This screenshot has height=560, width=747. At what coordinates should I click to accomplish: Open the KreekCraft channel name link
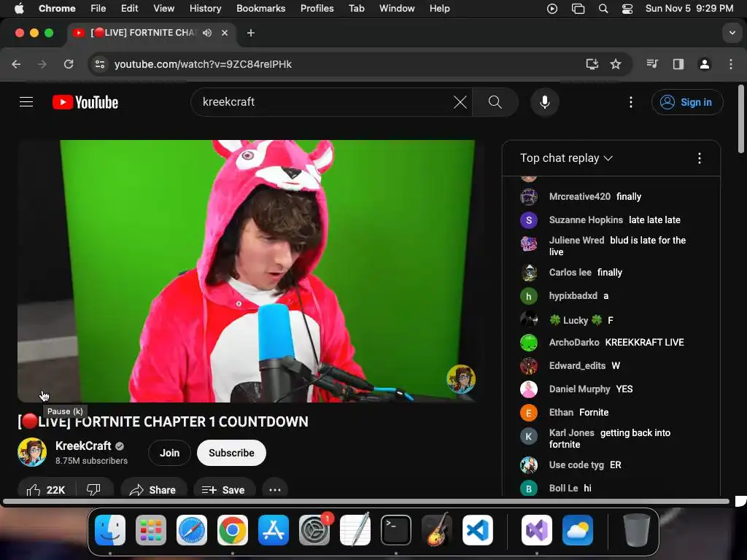[x=83, y=446]
